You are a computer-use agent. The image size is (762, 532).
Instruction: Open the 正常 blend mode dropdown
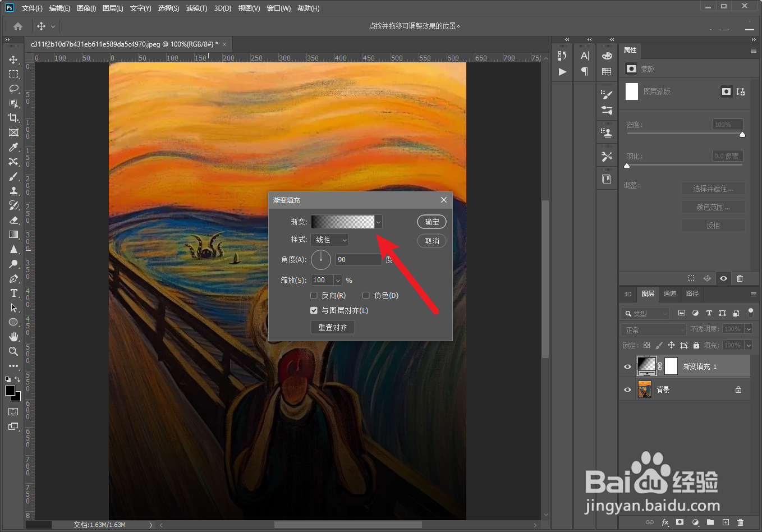654,329
